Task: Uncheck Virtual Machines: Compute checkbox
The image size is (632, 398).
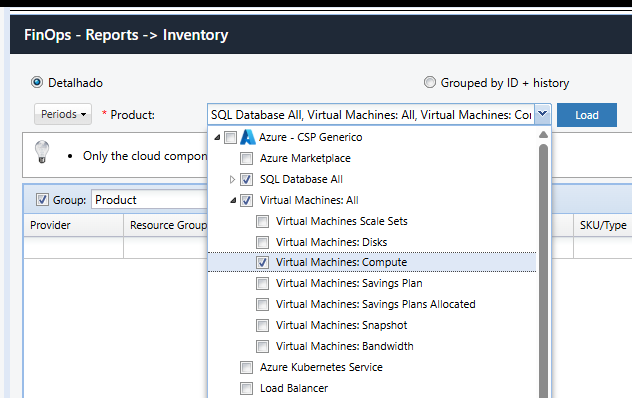Action: click(x=262, y=263)
